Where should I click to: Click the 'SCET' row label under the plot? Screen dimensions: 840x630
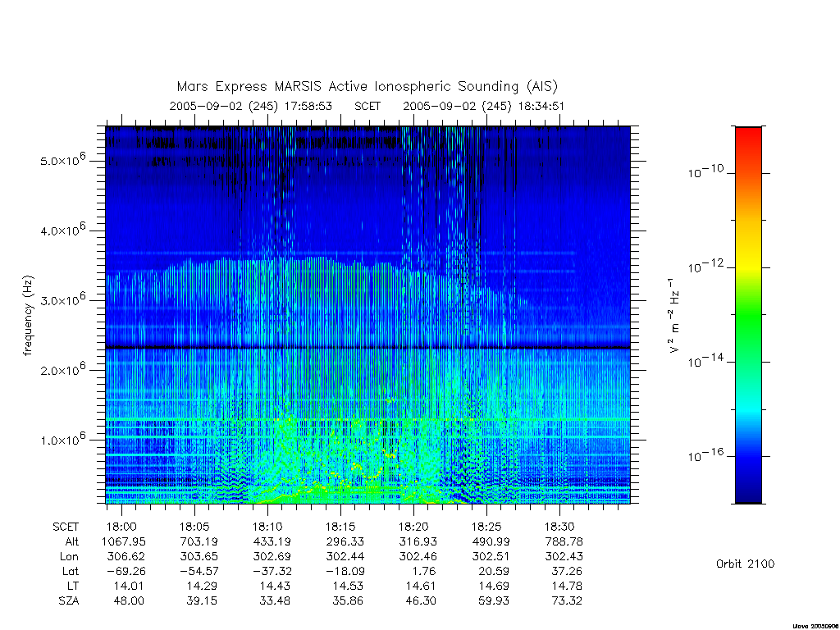pos(66,527)
